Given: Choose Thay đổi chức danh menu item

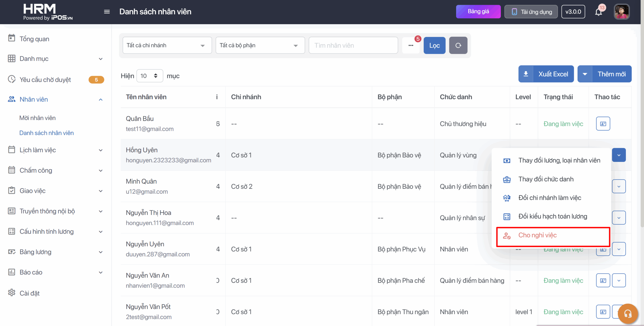Looking at the screenshot, I should 546,179.
